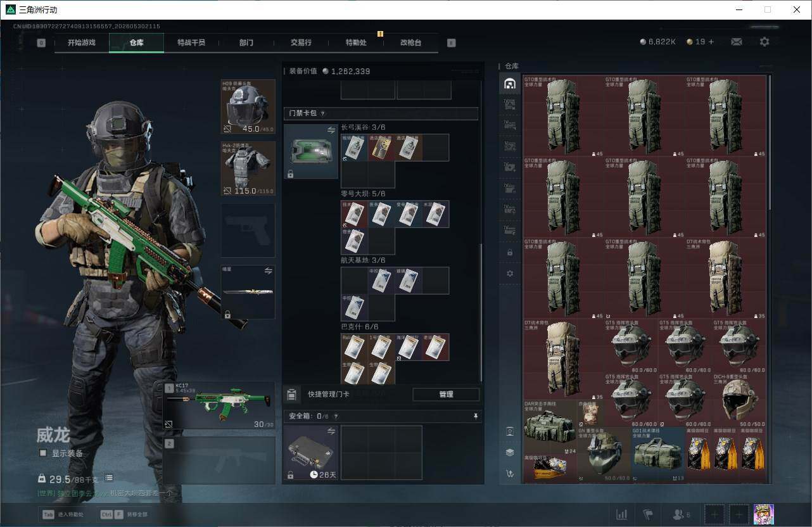Screen dimensions: 812x527
Task: Click the 29.5/88千克 weight readout
Action: [x=69, y=479]
